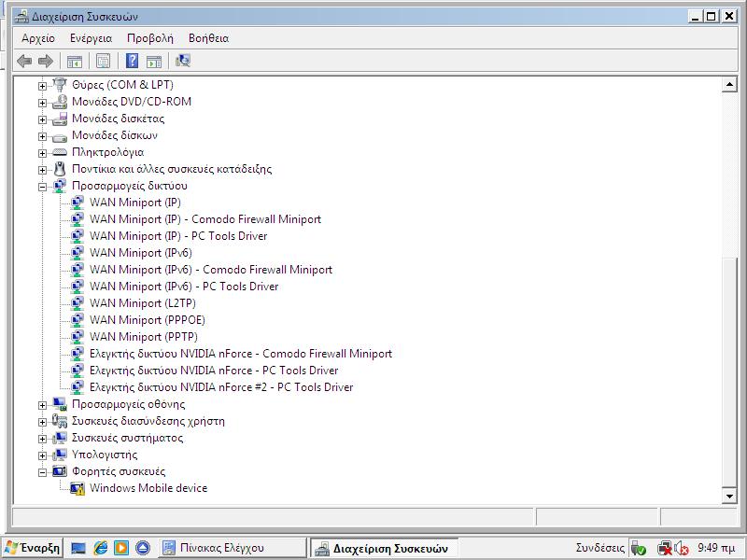
Task: Open the Αρχείο menu
Action: (38, 38)
